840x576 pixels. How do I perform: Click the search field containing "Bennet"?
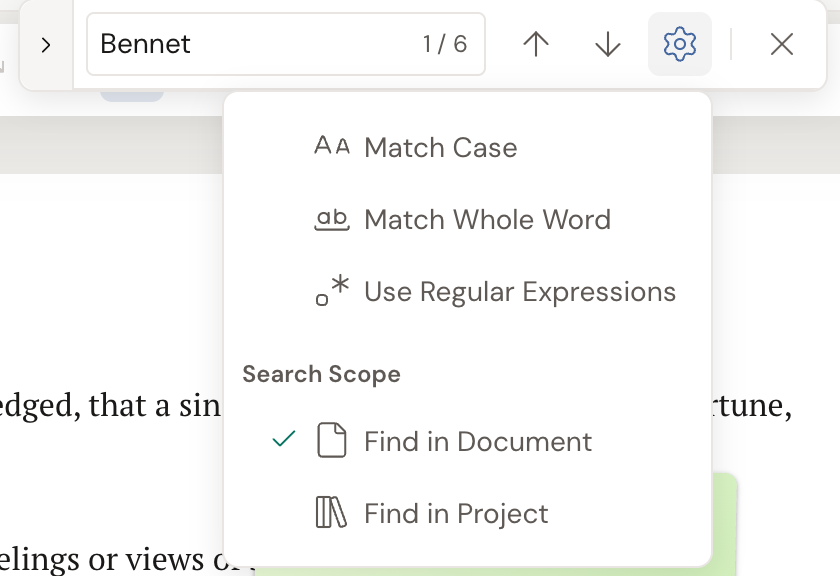[x=286, y=44]
